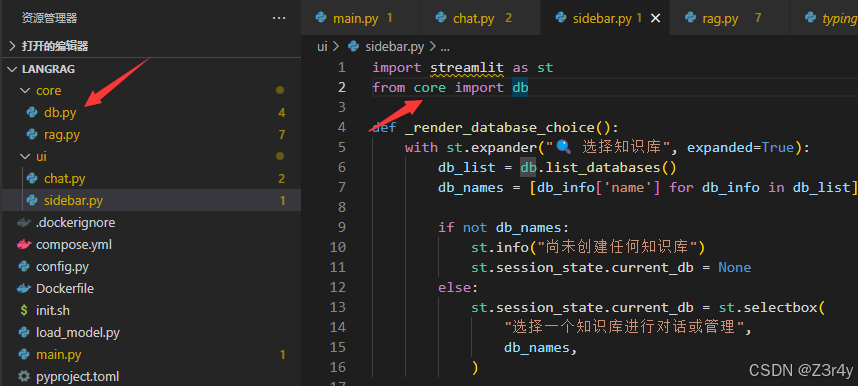Click the Python icon on rag.py tab

click(691, 18)
